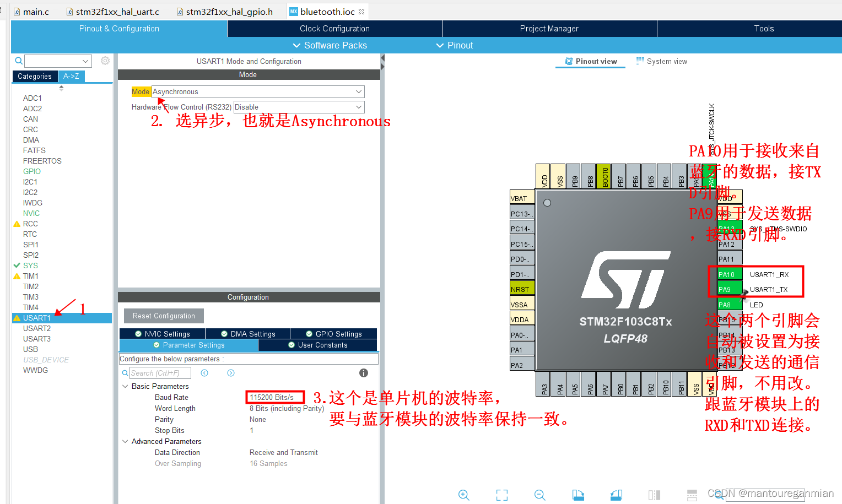Viewport: 842px width, 504px height.
Task: Open DMA Settings tab
Action: pyautogui.click(x=248, y=334)
